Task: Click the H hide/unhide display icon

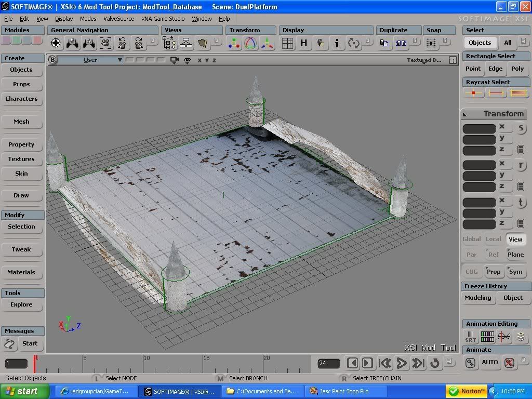Action: coord(303,43)
